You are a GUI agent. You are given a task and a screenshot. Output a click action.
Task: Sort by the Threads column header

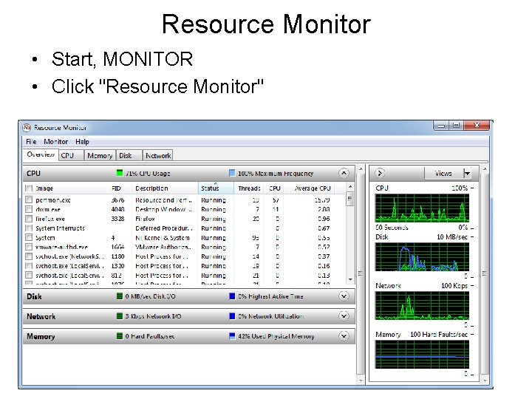tap(249, 188)
